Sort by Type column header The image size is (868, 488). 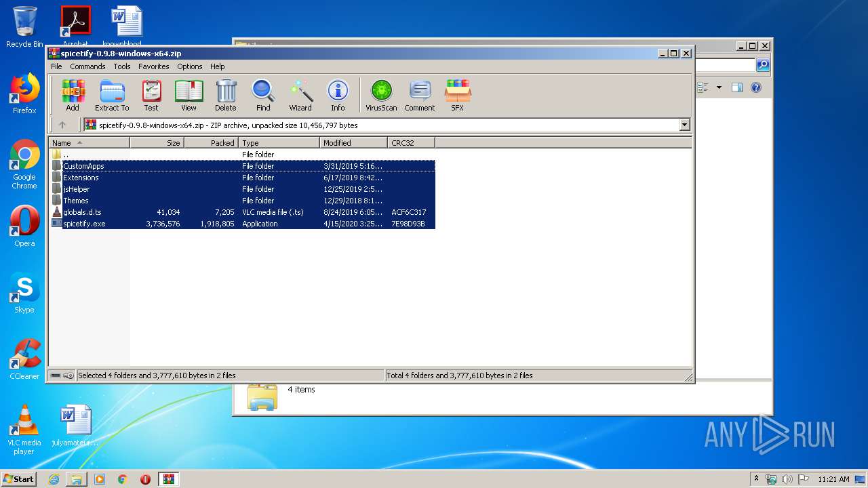tap(279, 142)
